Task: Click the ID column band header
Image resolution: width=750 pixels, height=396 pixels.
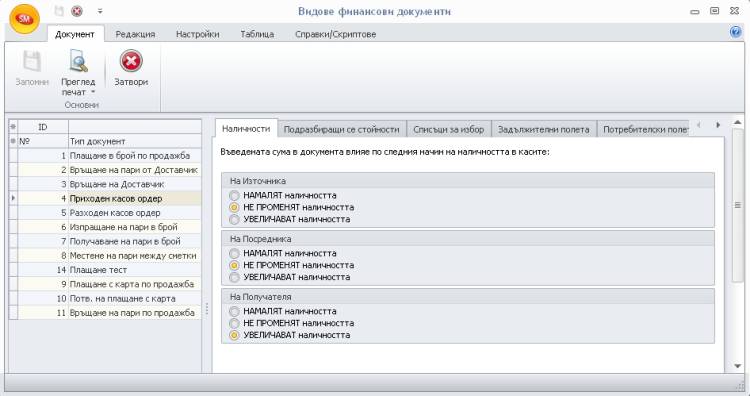Action: 43,127
